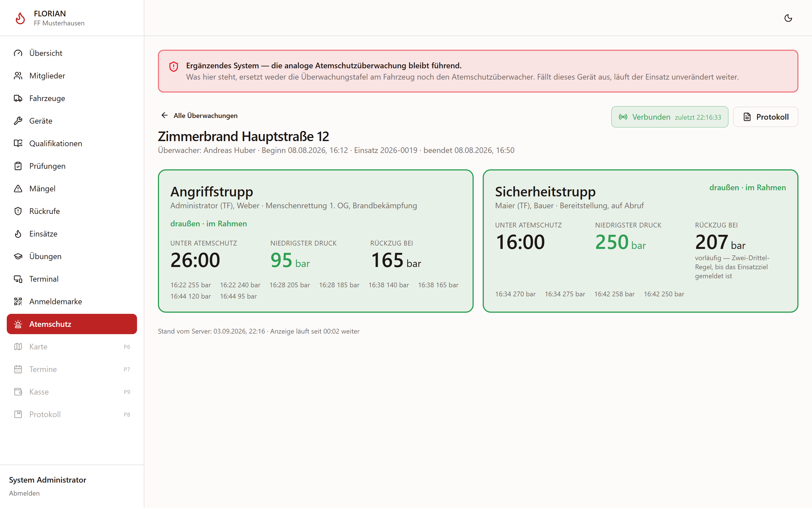Screen dimensions: 812x508
Task: Open the Sicherheitstrupp card heading
Action: pos(545,192)
